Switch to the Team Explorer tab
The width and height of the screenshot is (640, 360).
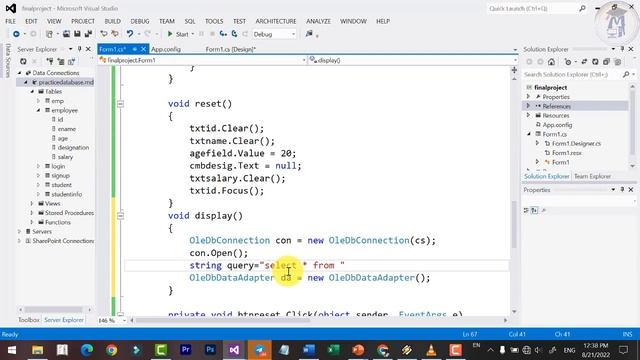592,176
